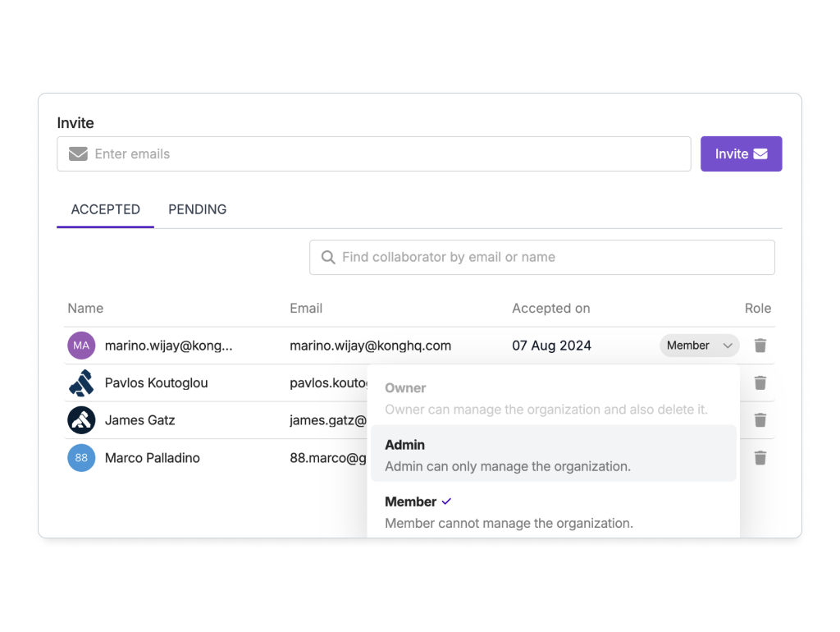This screenshot has height=632, width=840.
Task: Focus the Enter emails field
Action: coord(374,153)
